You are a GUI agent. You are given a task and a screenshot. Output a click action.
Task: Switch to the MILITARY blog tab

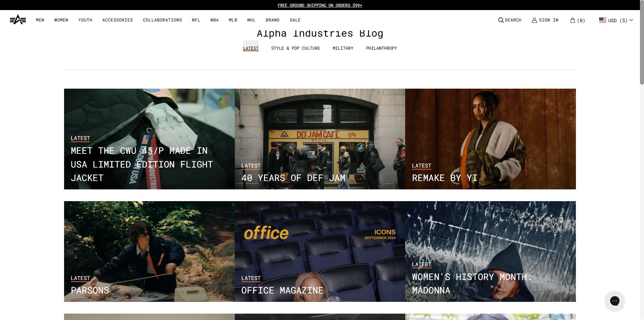[342, 48]
